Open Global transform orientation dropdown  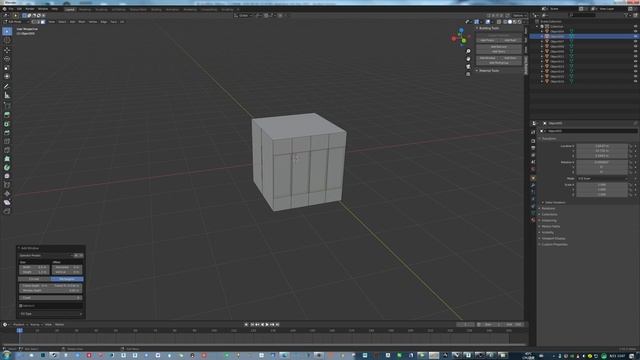(243, 15)
